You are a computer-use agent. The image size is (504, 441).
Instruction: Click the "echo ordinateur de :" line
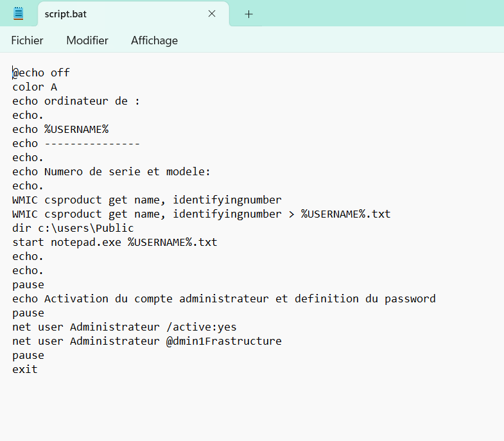[76, 101]
